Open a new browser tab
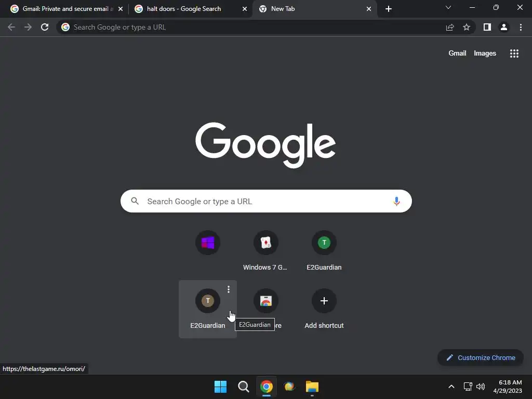This screenshot has width=532, height=399. [389, 9]
